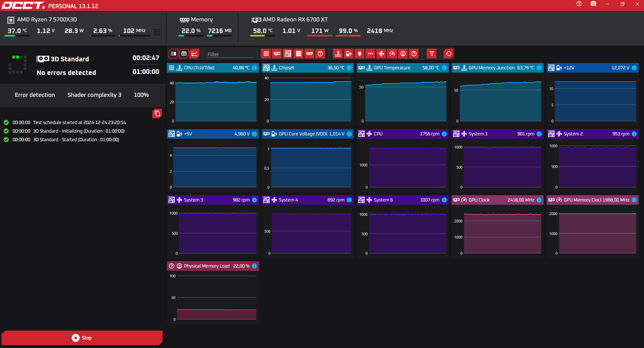Click the Filter input field
This screenshot has height=348, width=644.
click(229, 54)
